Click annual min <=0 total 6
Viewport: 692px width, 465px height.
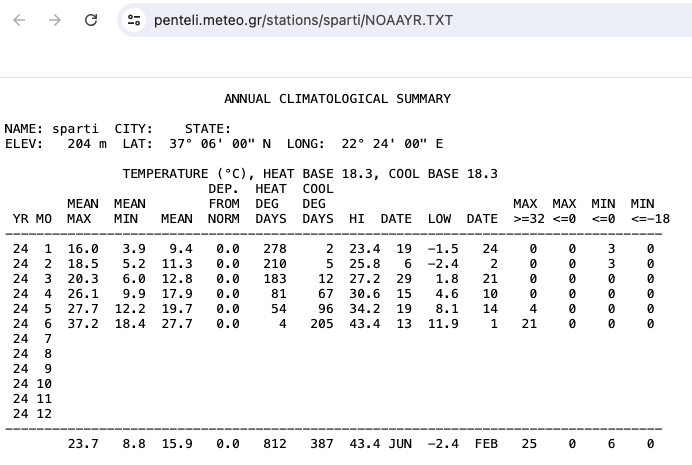click(611, 444)
